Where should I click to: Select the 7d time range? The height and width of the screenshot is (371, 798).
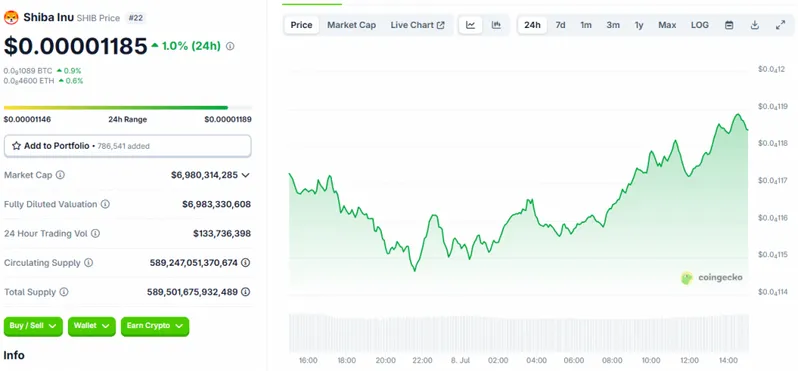pos(560,25)
